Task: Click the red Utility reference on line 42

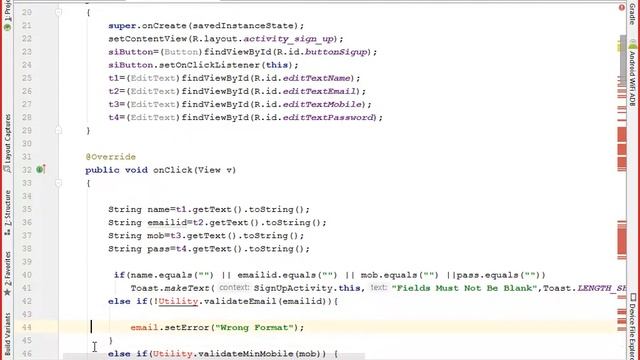Action: [x=178, y=301]
